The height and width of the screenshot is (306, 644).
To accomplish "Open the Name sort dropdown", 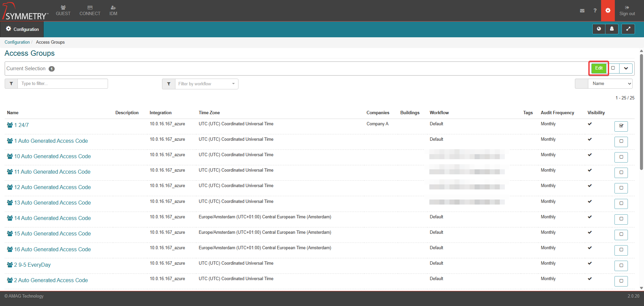I will coord(610,84).
